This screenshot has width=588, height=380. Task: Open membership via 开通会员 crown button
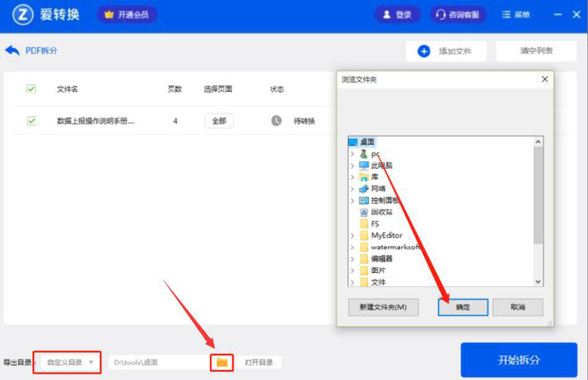point(127,15)
